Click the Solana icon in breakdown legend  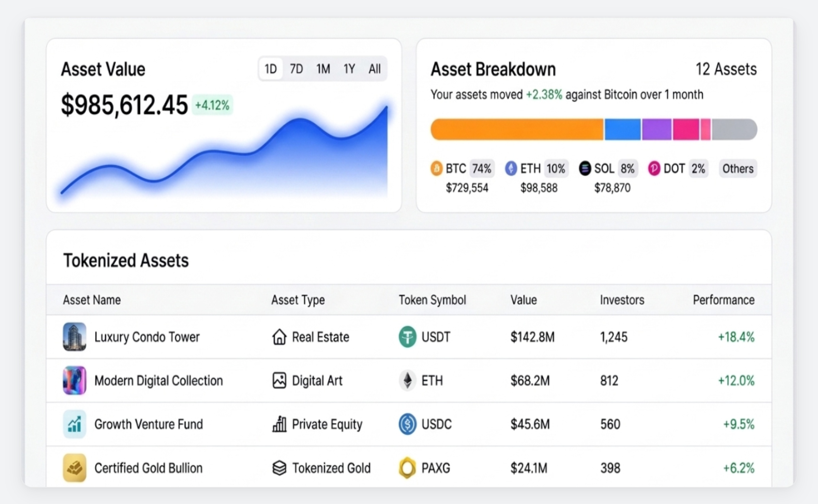click(585, 169)
